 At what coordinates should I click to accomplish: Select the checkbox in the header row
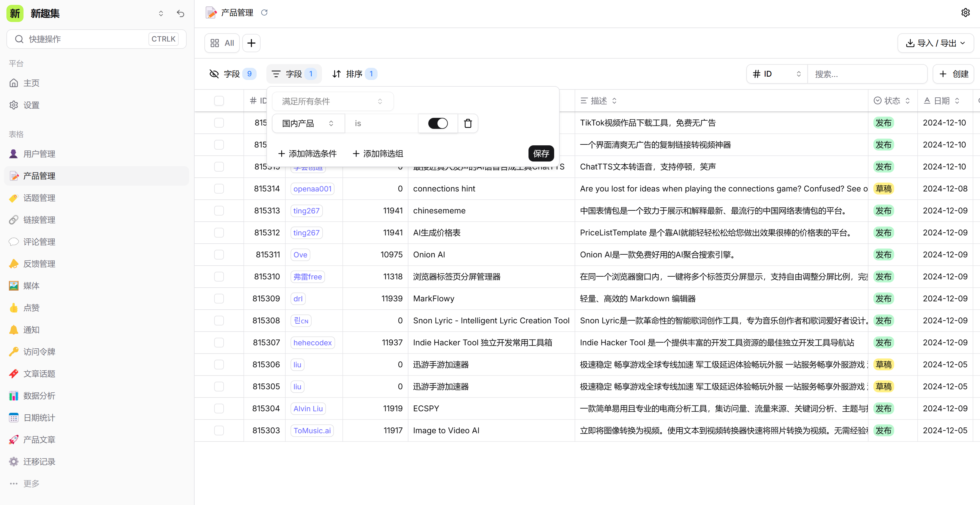pos(219,101)
